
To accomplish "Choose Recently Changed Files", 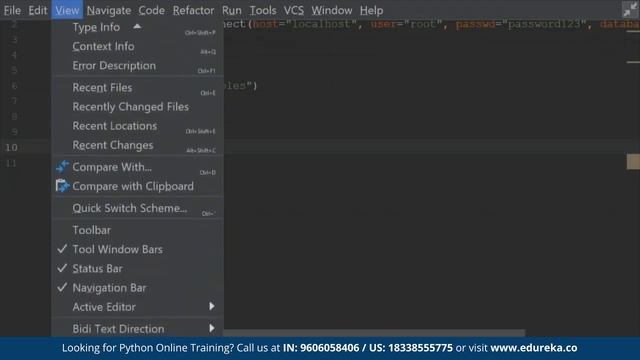I will 138,107.
